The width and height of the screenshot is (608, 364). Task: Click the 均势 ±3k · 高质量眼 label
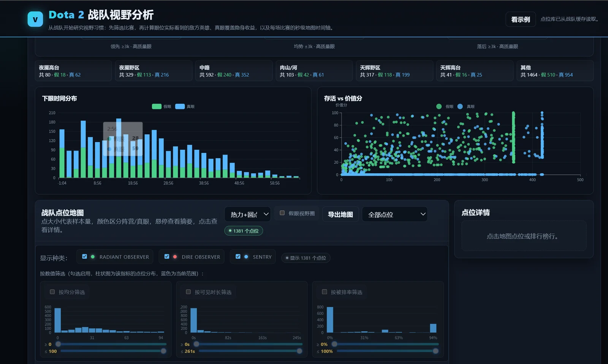(x=314, y=46)
